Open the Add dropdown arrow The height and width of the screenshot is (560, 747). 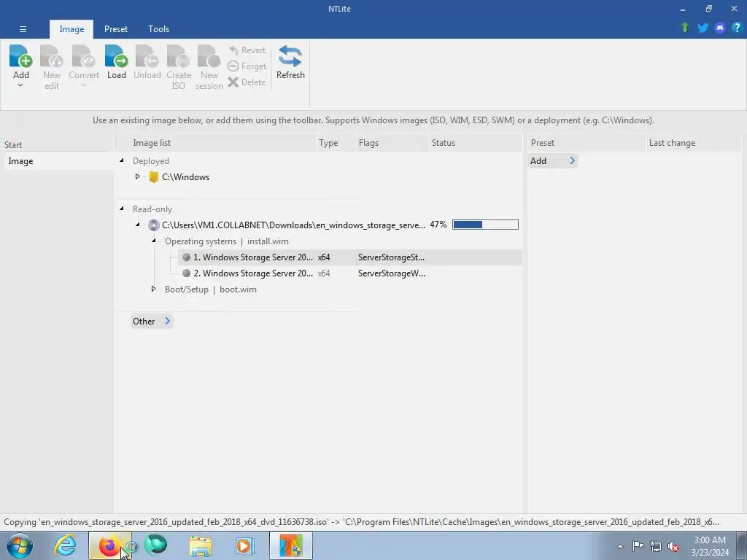20,86
